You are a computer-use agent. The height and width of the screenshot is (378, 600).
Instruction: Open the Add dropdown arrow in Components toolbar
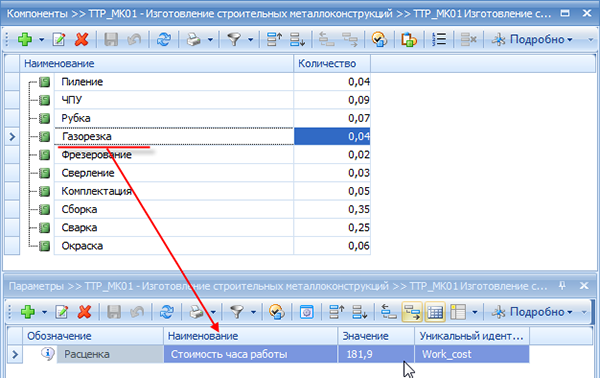pyautogui.click(x=41, y=39)
